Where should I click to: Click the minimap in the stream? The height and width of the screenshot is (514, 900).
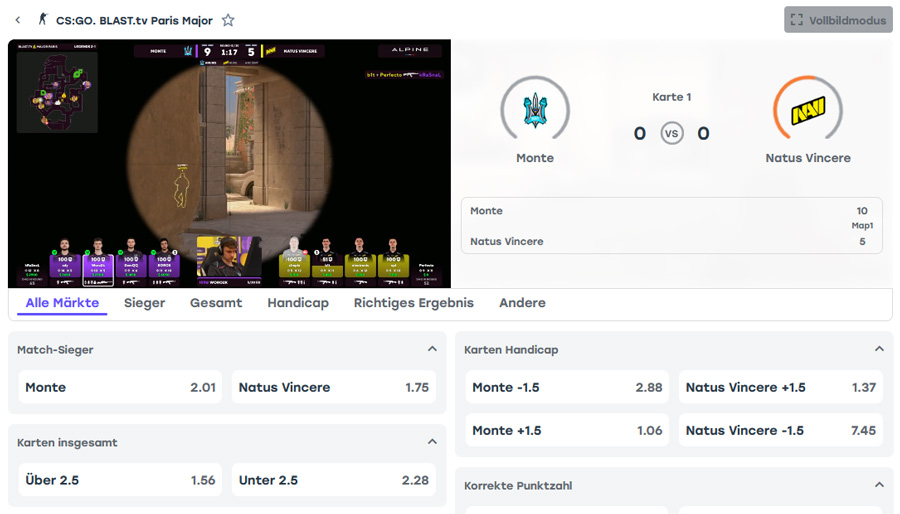[57, 92]
